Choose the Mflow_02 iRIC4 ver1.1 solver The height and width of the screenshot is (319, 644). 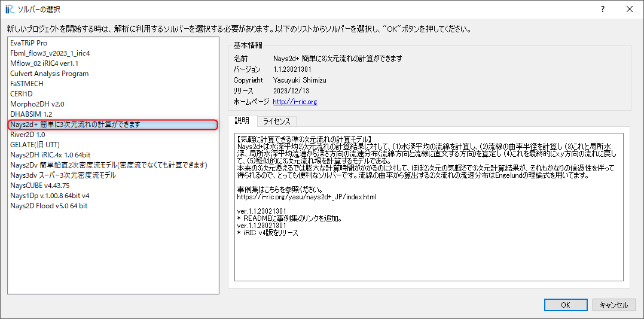(44, 63)
